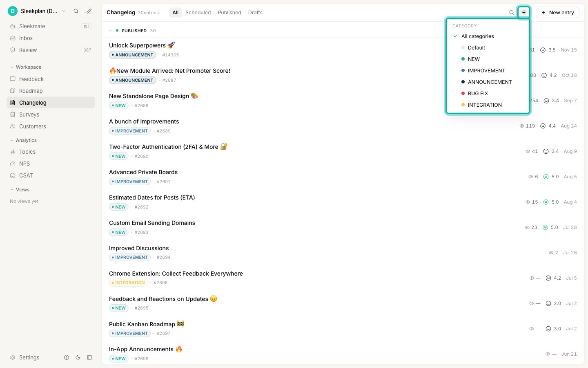Collapse the sidebar panel icon
Screen dimensions: 588x368
point(89,357)
